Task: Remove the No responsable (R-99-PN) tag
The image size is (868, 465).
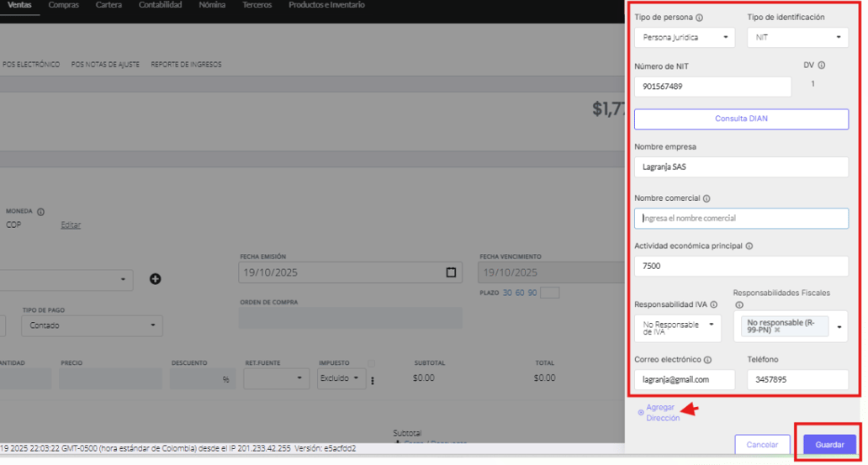Action: (x=777, y=330)
